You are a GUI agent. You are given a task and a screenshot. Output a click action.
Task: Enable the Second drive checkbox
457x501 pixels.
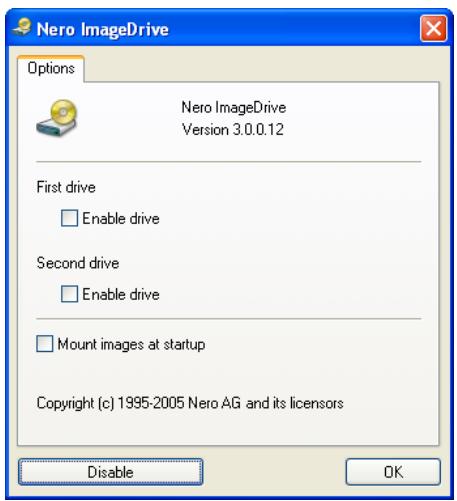[69, 294]
